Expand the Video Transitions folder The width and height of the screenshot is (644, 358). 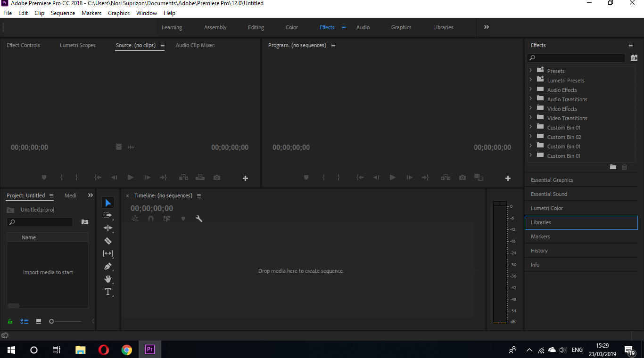[531, 117]
